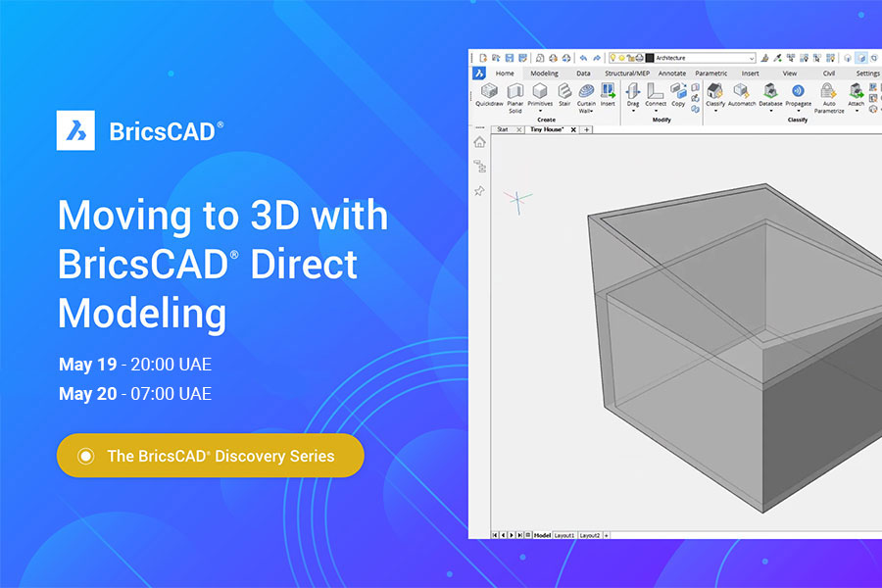The image size is (882, 588).
Task: Click the gray 3D box model in viewport
Action: coord(737,349)
